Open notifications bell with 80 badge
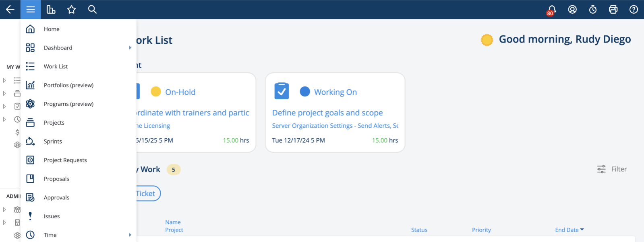 [551, 10]
